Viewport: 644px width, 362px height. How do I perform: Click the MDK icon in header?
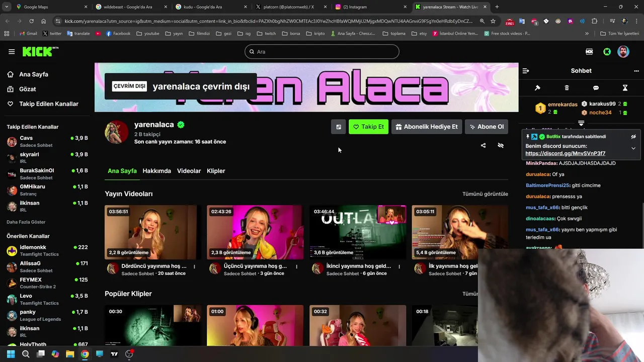tap(589, 52)
